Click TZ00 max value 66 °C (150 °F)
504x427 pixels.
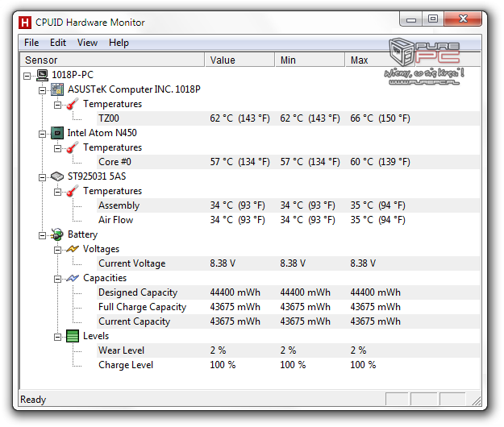(x=381, y=118)
